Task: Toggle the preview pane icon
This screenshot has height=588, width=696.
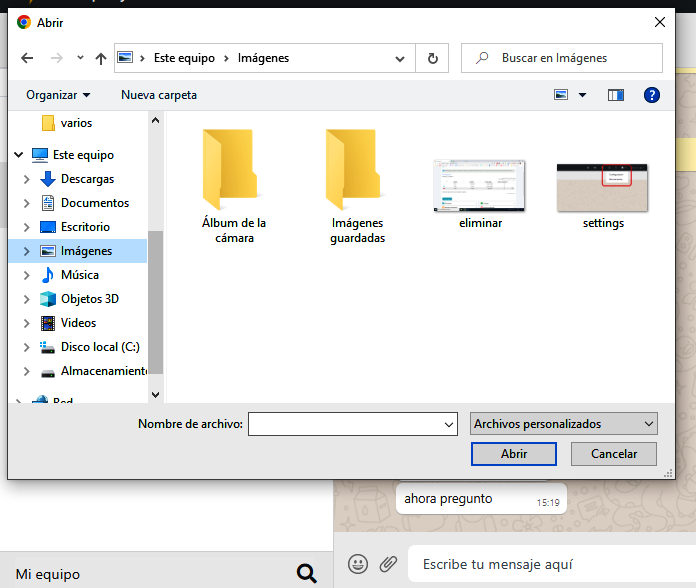Action: [x=616, y=95]
